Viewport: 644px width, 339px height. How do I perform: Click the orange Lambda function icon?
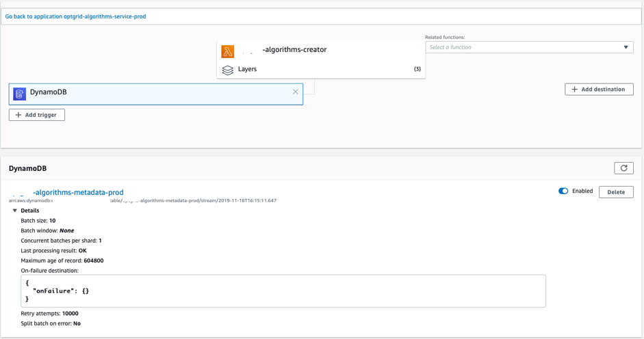click(x=228, y=51)
